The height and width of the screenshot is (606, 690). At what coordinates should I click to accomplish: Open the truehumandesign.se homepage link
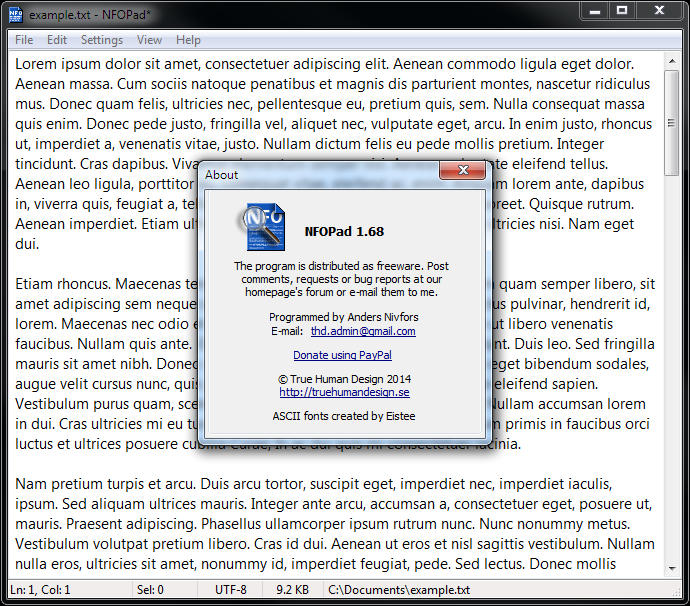(x=344, y=392)
